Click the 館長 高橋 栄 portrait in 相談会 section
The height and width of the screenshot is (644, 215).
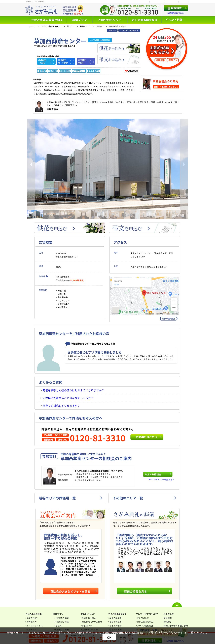tap(50, 476)
